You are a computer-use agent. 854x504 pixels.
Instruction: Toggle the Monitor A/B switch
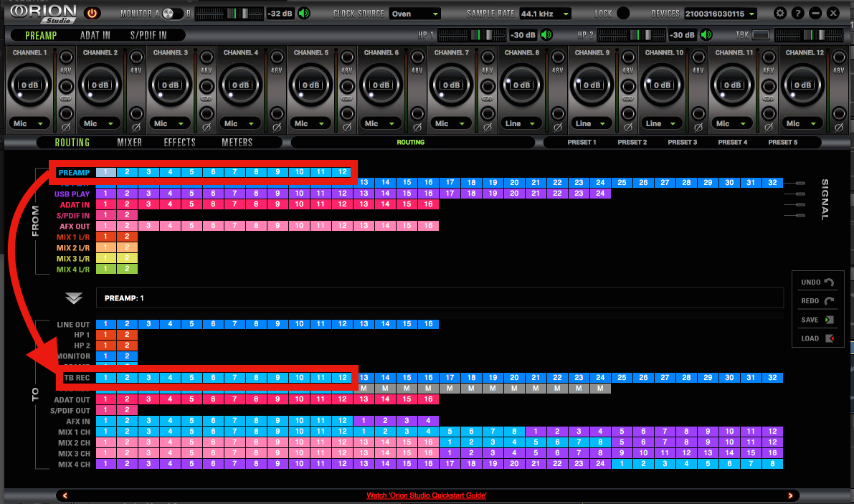172,14
